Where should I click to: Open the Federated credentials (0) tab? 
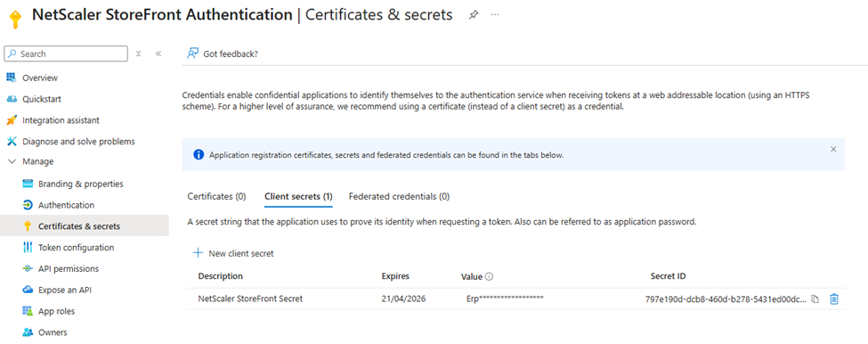[x=399, y=196]
